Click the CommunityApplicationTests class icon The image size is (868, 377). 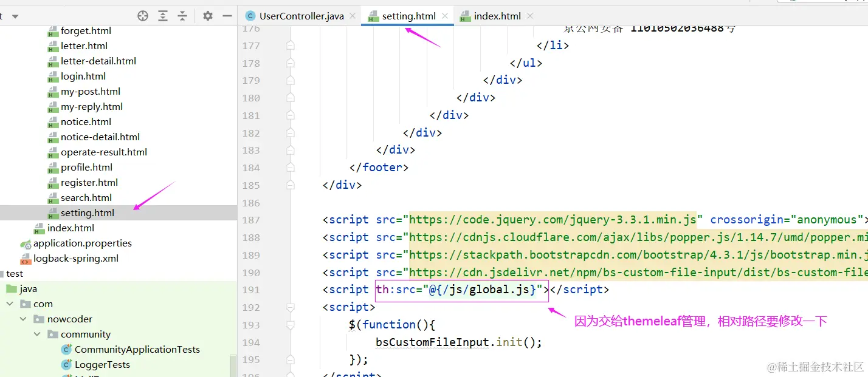coord(66,350)
